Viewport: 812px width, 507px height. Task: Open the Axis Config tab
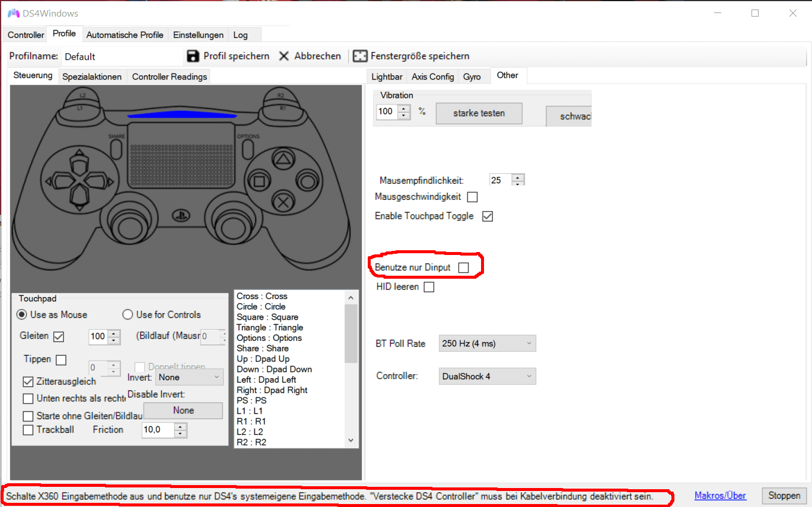433,76
